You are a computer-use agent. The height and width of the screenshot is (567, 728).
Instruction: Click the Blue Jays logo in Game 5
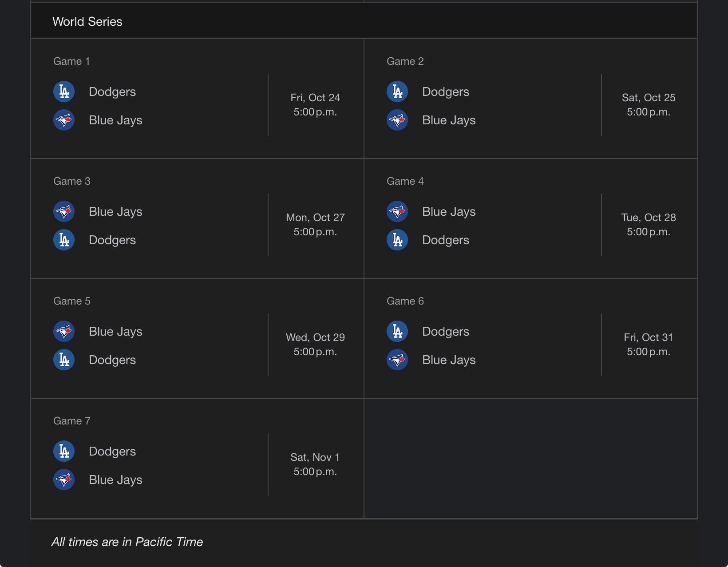click(64, 331)
